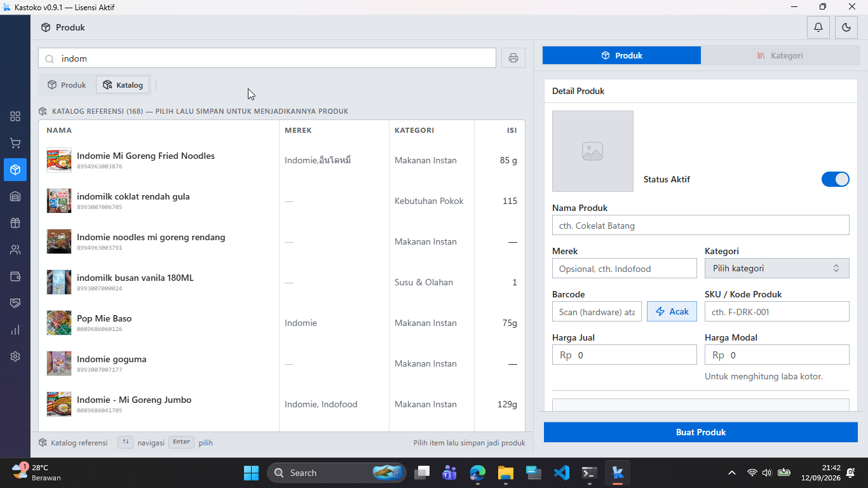Click the product image placeholder
The image size is (868, 488).
point(593,151)
